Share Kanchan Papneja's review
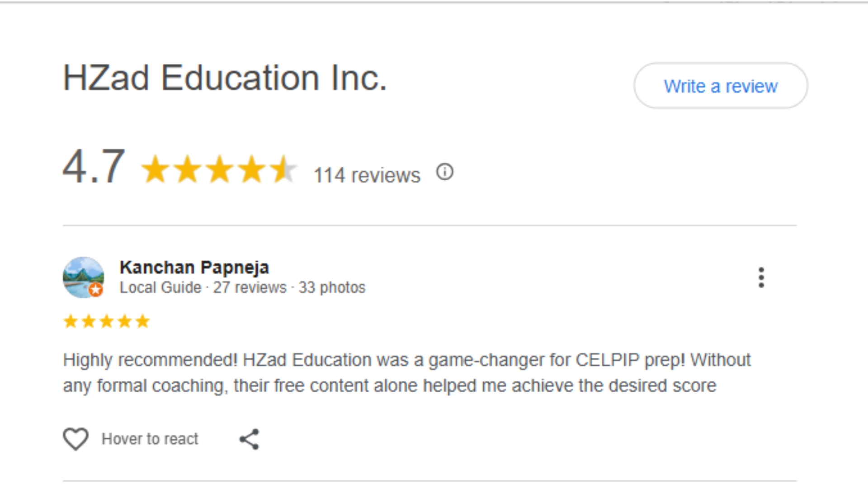 (x=249, y=439)
